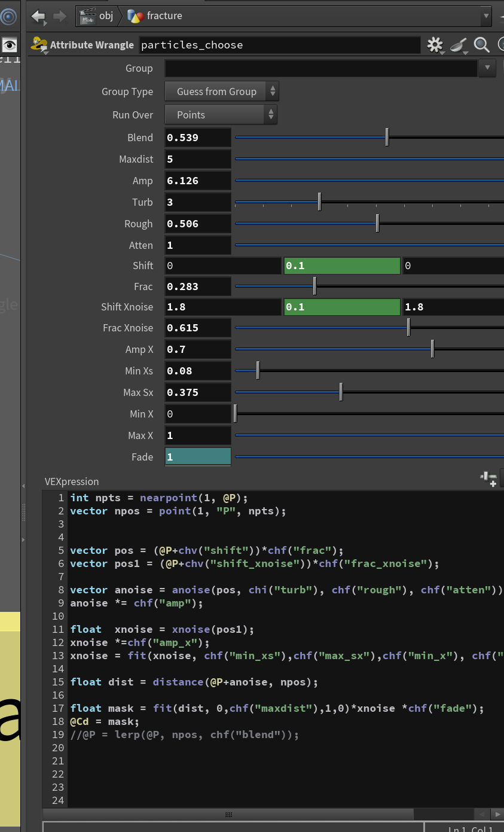This screenshot has width=504, height=832.
Task: Click the Turb slider handle
Action: (319, 202)
